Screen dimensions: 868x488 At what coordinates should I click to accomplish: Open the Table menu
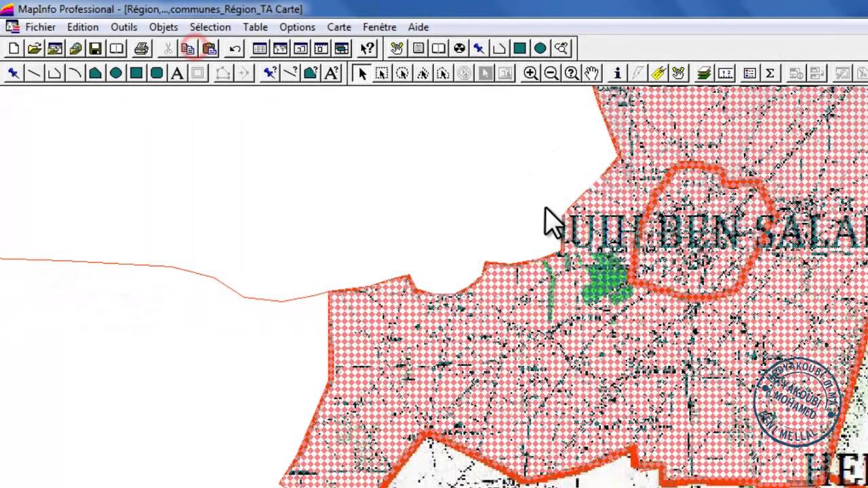255,27
